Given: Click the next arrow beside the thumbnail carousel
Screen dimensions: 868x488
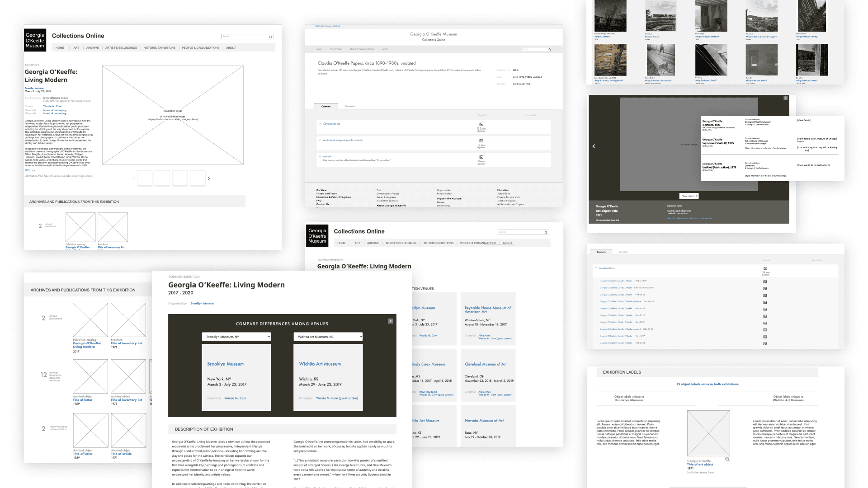Looking at the screenshot, I should [208, 179].
